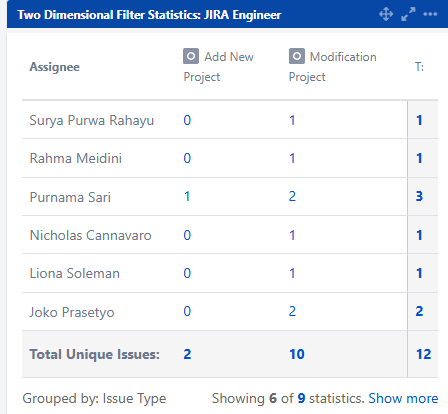Click the Modification Project issue type icon
The image size is (448, 414).
coord(297,56)
